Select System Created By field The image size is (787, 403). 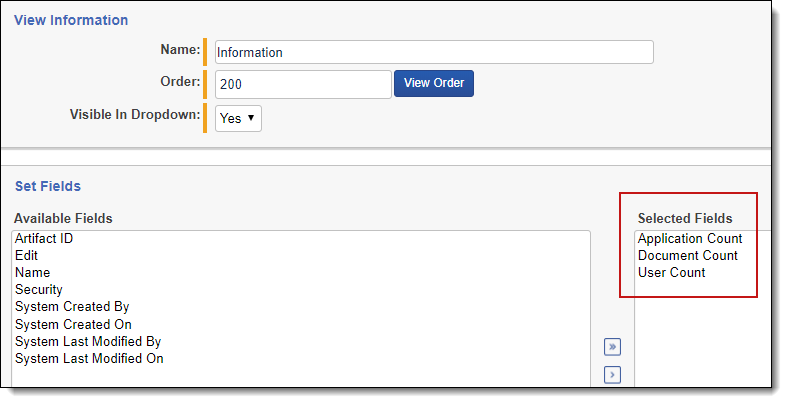click(72, 307)
